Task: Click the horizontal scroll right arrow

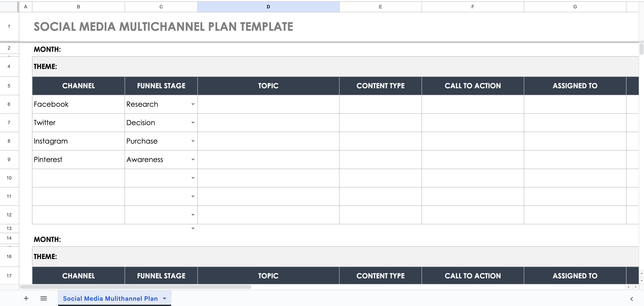Action: coord(636,287)
